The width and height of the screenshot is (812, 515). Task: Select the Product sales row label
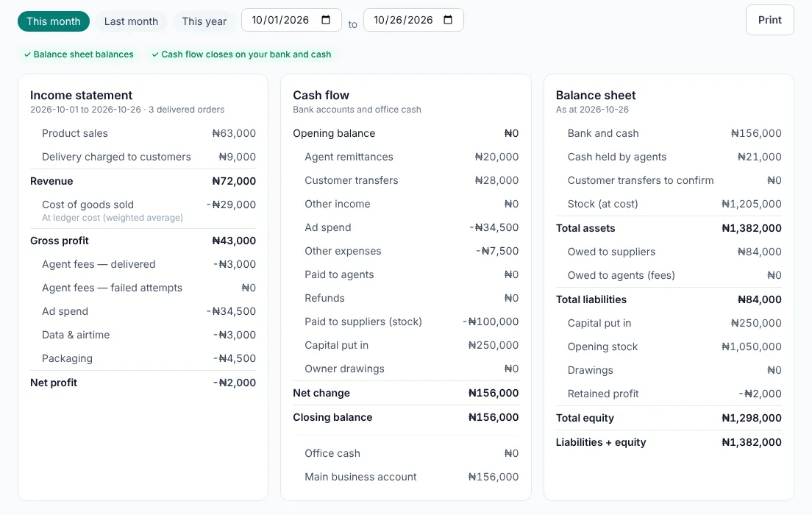pos(74,133)
